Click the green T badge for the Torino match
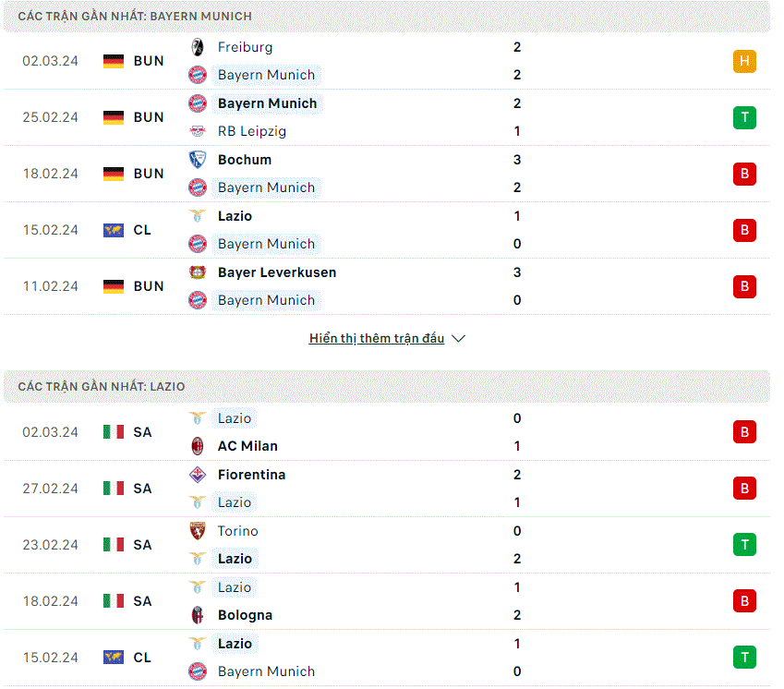The width and height of the screenshot is (784, 689). pyautogui.click(x=744, y=545)
